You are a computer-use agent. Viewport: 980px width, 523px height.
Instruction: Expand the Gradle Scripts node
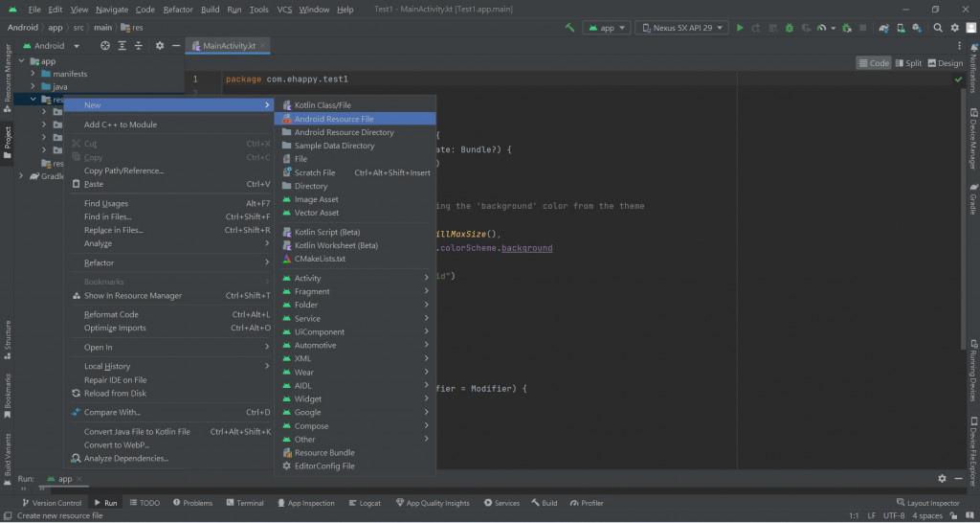coord(22,176)
